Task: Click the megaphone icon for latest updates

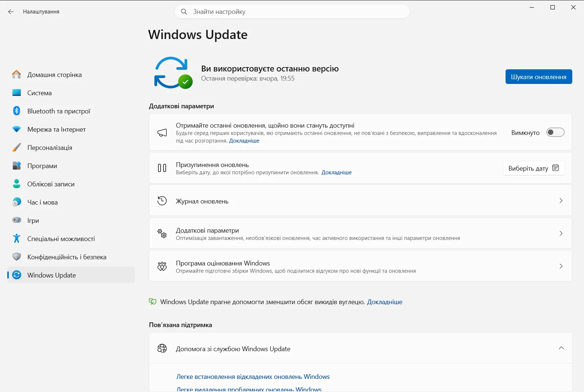Action: point(162,132)
